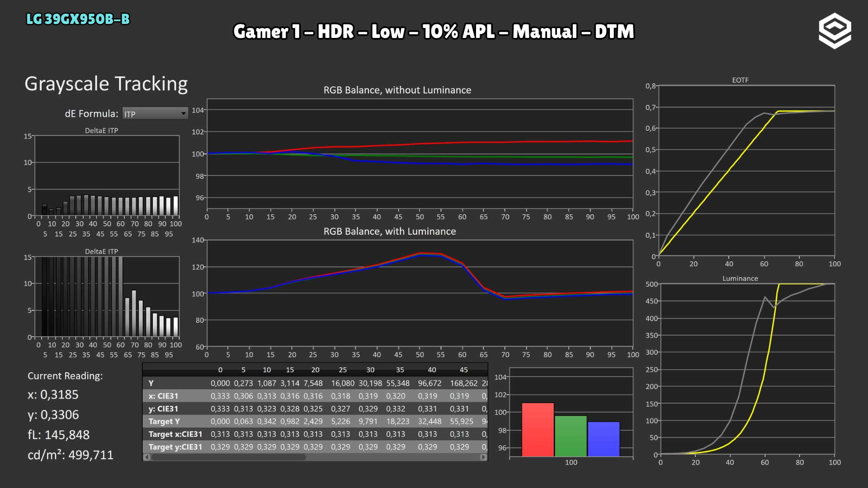The height and width of the screenshot is (488, 868).
Task: Select the Target y:CIE31 row header
Action: point(175,447)
